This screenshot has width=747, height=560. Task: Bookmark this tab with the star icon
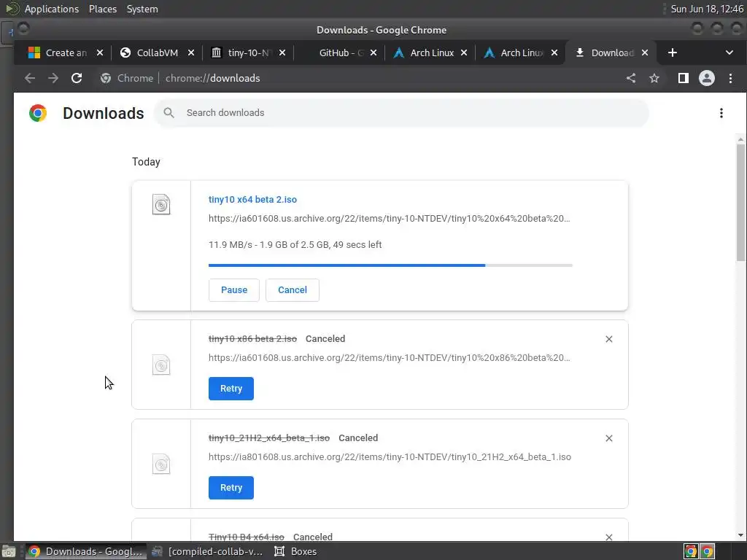654,78
